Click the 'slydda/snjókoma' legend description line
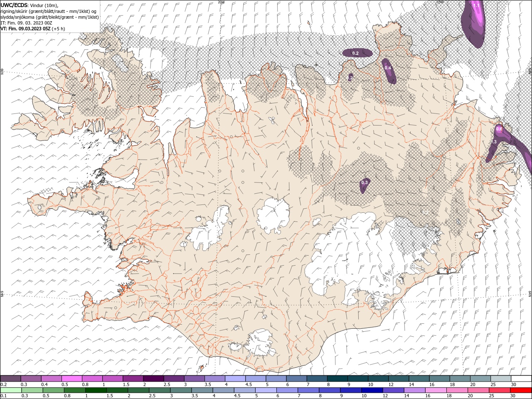532x399 pixels. [x=50, y=17]
